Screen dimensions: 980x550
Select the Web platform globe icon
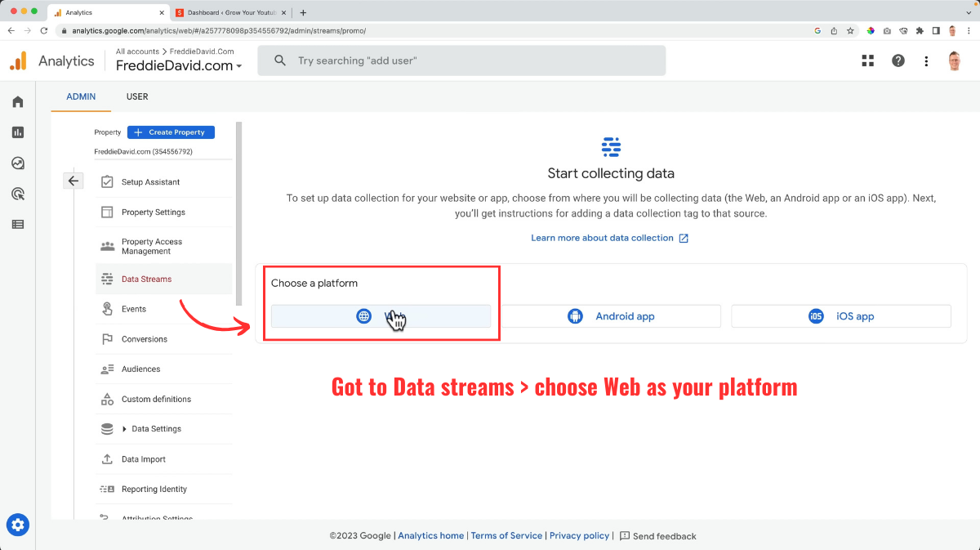(x=363, y=315)
